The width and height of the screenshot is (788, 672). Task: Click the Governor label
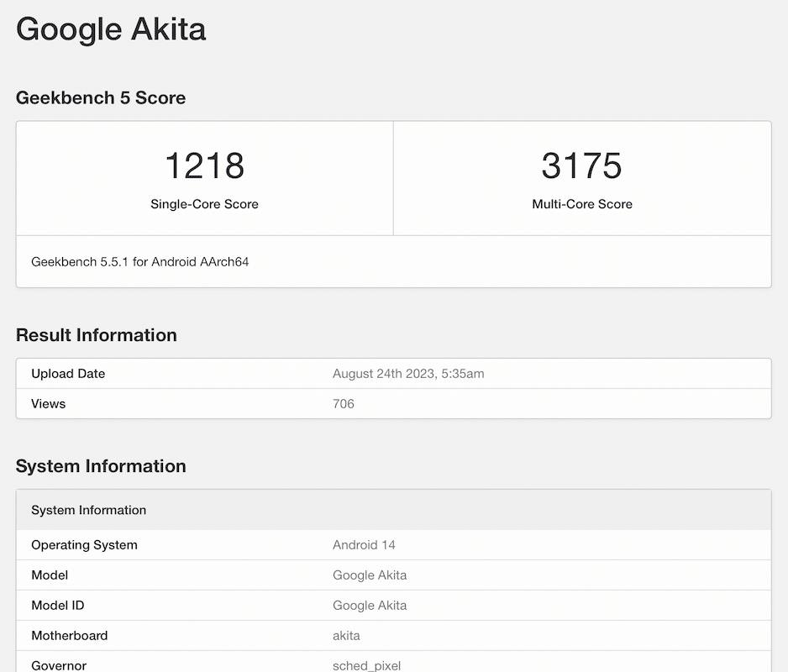[59, 665]
